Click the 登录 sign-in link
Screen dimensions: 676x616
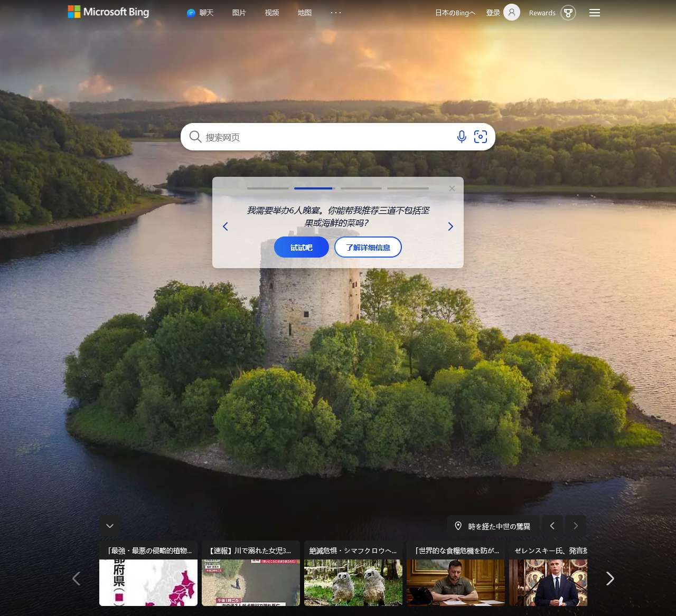493,13
